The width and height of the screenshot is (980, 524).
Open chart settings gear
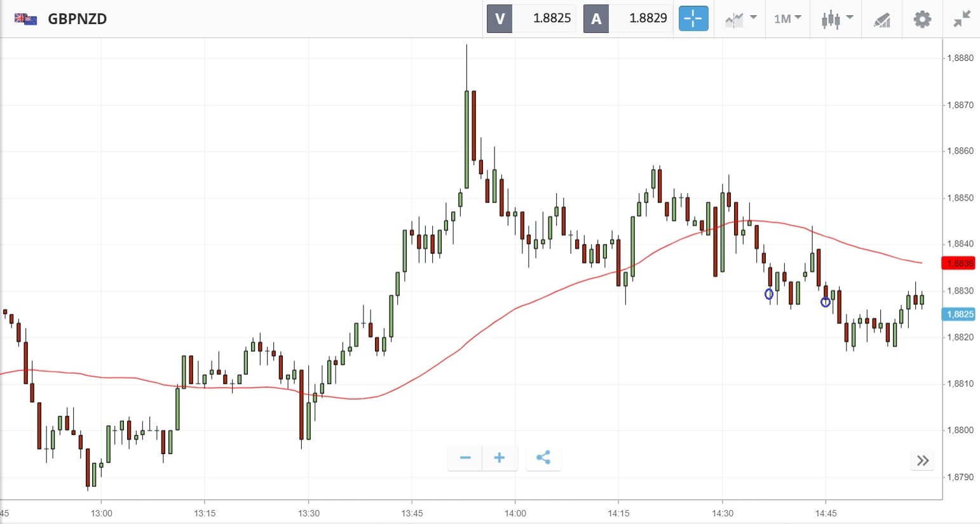coord(922,19)
